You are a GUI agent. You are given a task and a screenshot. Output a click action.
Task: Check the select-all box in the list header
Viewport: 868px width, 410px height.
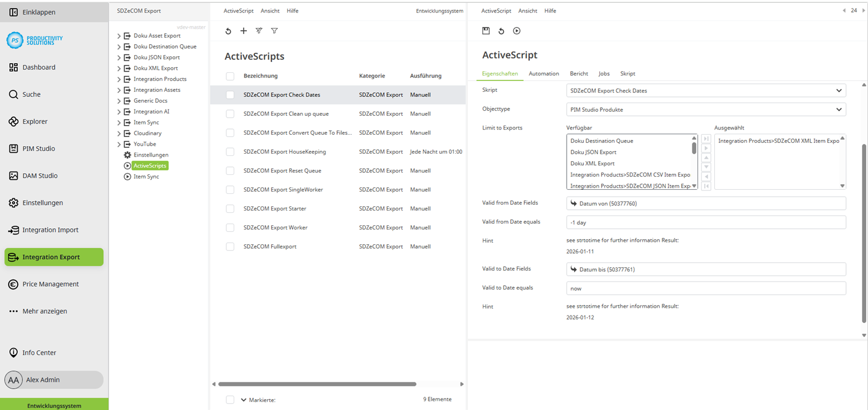230,75
